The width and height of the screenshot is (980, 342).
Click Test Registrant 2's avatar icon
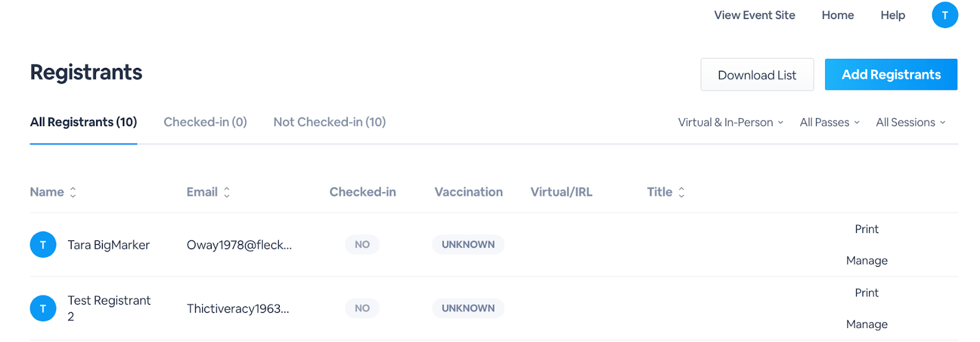click(x=43, y=308)
